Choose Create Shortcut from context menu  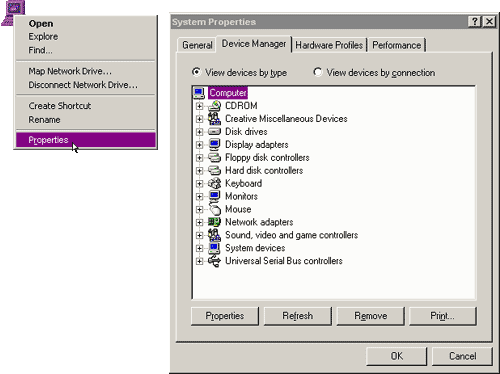(86, 106)
